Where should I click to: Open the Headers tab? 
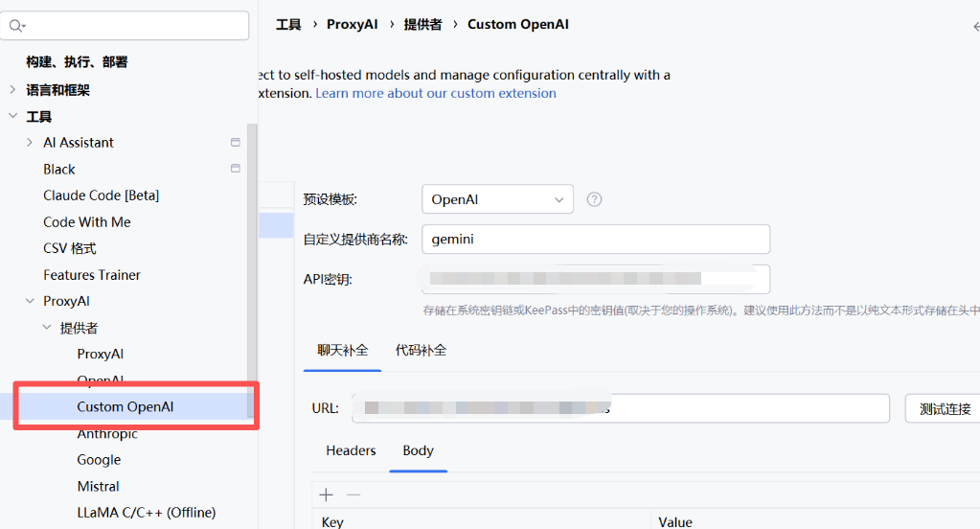tap(351, 450)
